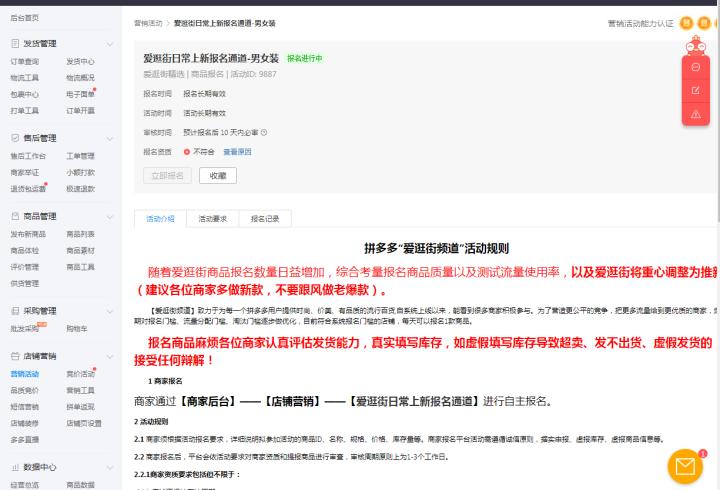The image size is (720, 490).
Task: Open 电子面单 in the sidebar
Action: [80, 94]
